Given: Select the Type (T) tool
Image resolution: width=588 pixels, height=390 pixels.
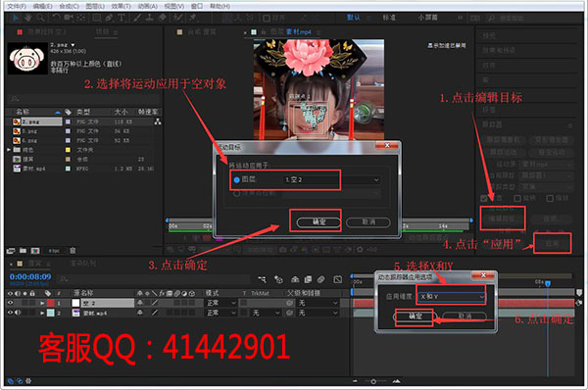Looking at the screenshot, I should (x=122, y=18).
